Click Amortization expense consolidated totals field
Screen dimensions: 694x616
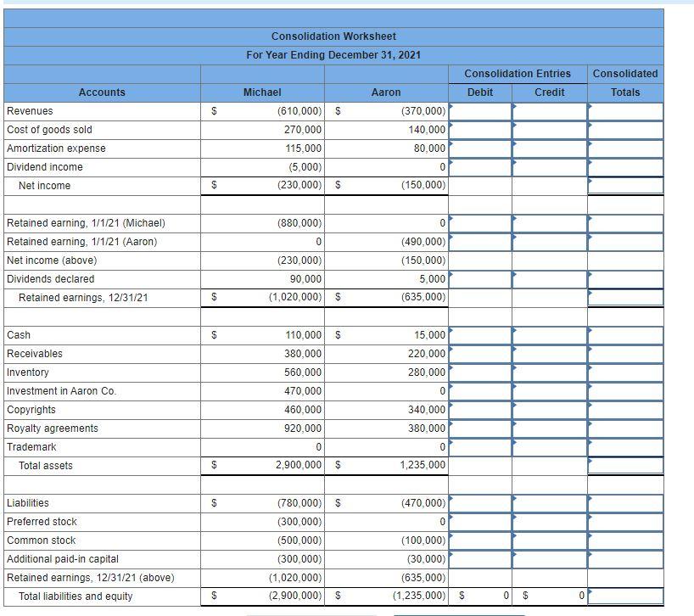pos(625,148)
